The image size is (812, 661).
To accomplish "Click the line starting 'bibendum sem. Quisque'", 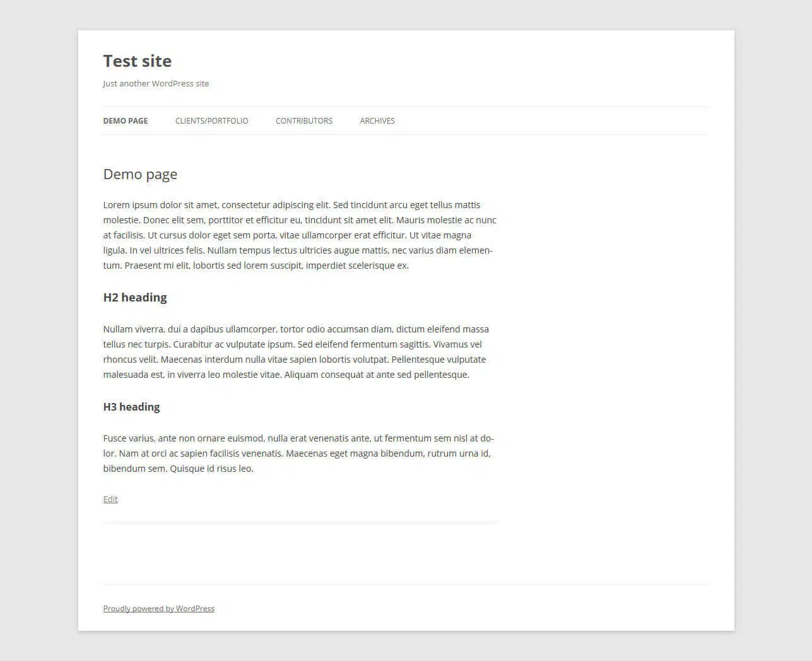I will [178, 469].
